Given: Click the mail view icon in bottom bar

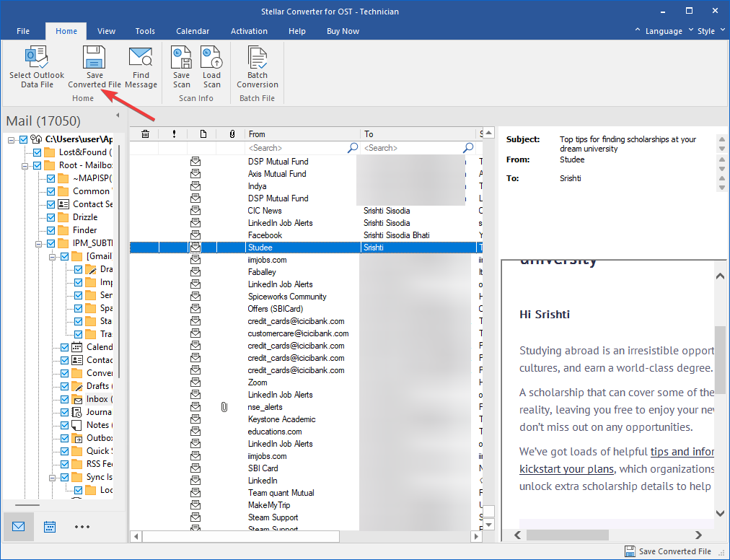Looking at the screenshot, I should tap(19, 526).
